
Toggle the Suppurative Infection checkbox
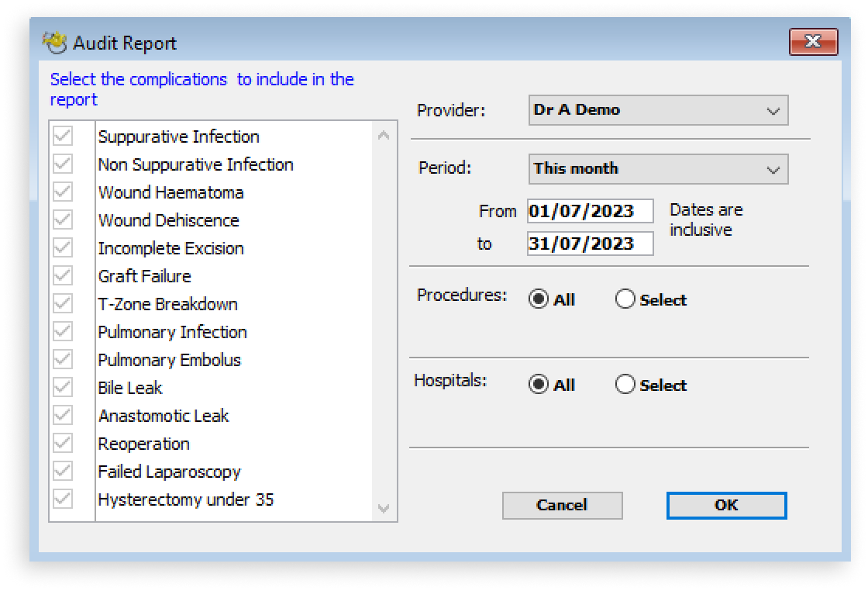(63, 137)
